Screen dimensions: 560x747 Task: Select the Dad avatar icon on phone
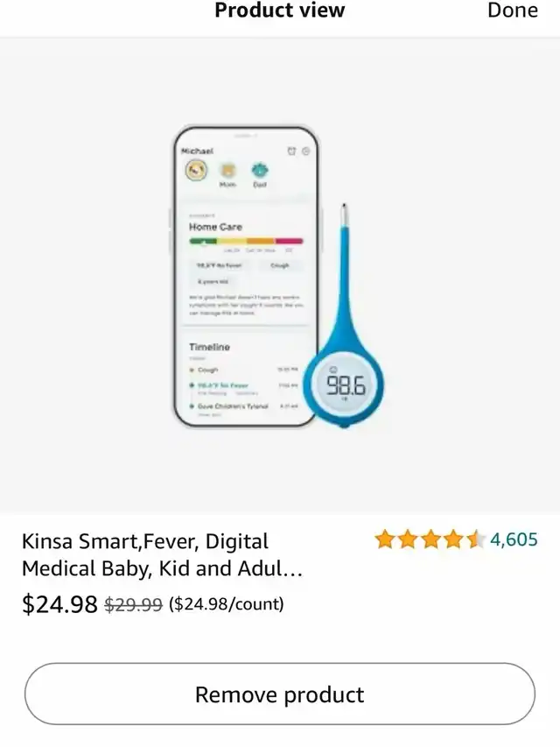pos(260,170)
